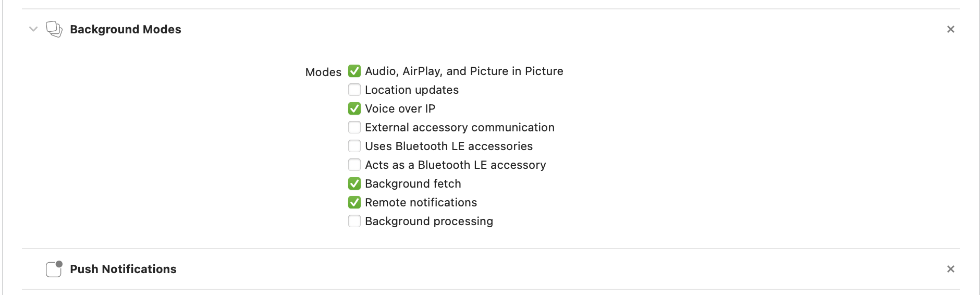Remove the Background Modes capability
Image resolution: width=980 pixels, height=295 pixels.
tap(950, 29)
